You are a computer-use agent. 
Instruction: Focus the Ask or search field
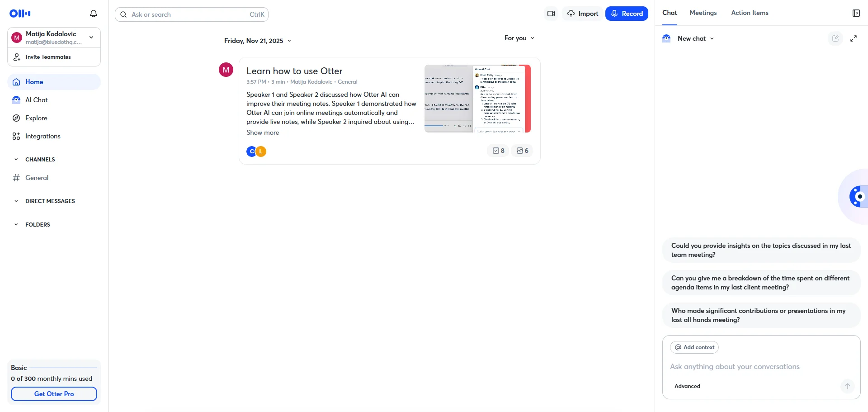(x=192, y=14)
